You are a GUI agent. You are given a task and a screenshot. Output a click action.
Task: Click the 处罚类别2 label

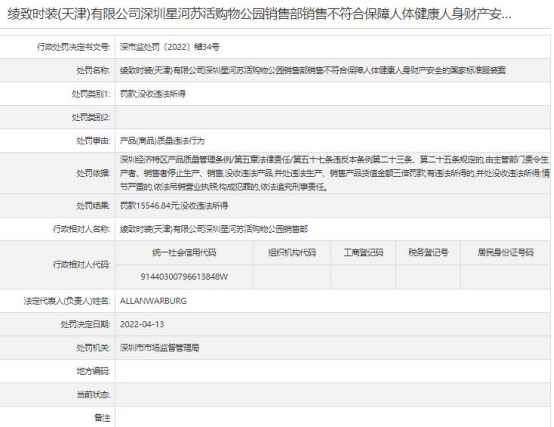coord(91,117)
